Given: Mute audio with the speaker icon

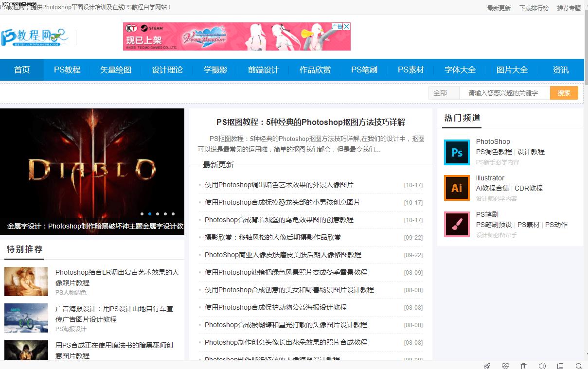Looking at the screenshot, I should 542,365.
